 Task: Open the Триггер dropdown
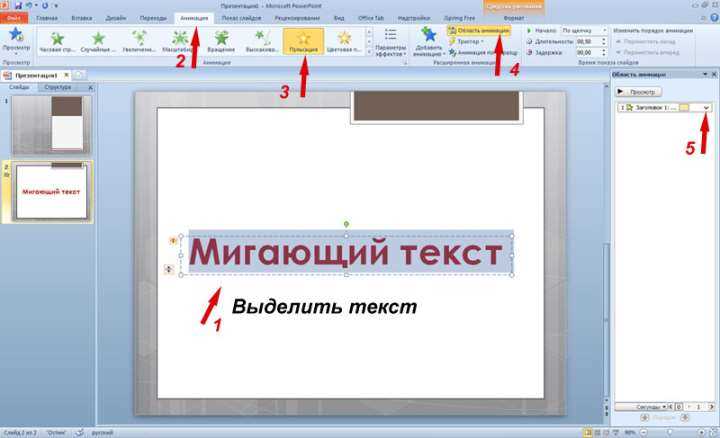[x=466, y=41]
